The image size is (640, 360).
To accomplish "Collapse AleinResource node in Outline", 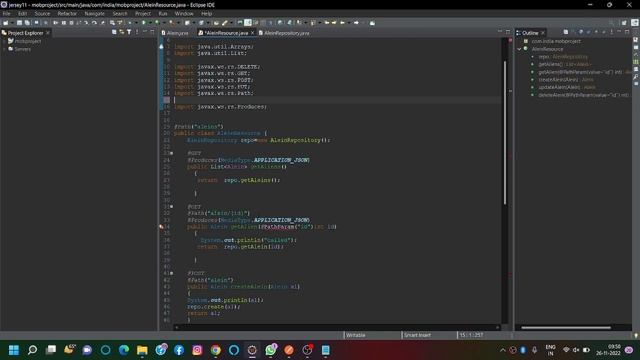I will click(519, 49).
